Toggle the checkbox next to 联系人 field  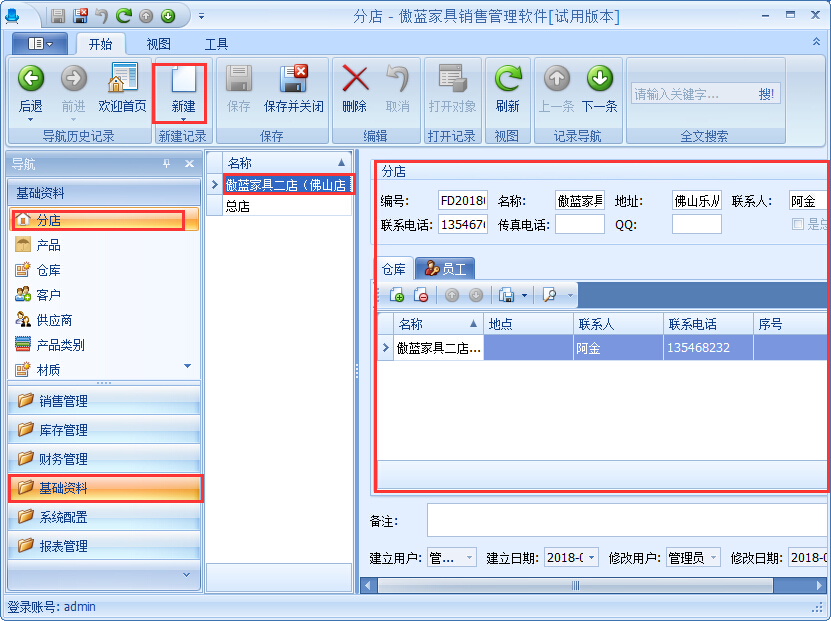[x=798, y=225]
